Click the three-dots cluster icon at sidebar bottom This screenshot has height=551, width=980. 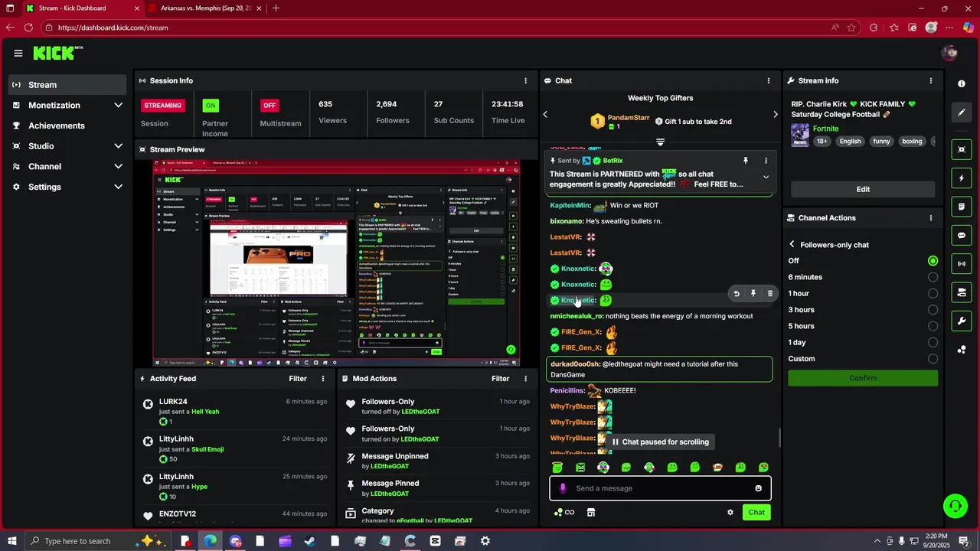click(x=962, y=350)
